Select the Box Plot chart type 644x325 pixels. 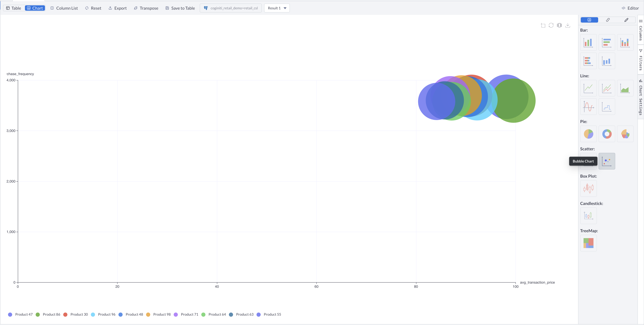pos(588,188)
